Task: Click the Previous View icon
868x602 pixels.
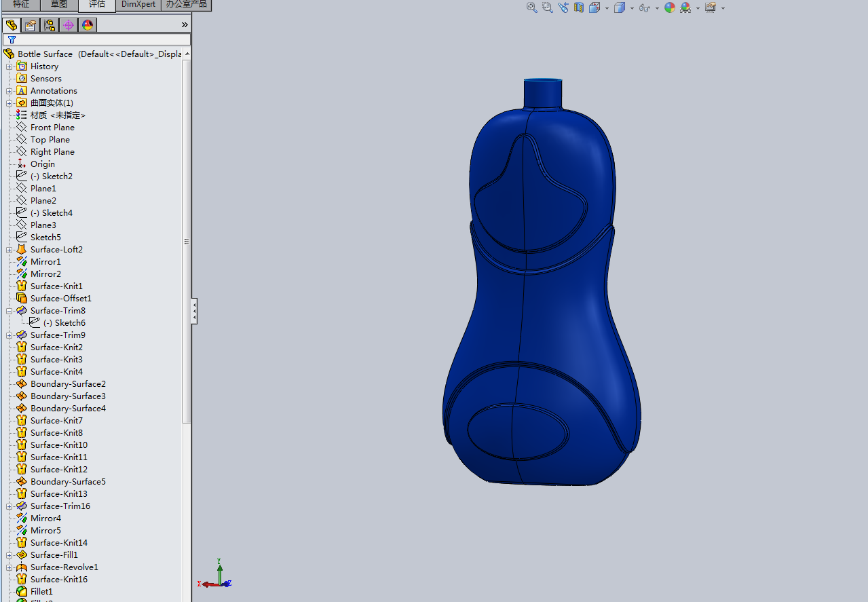Action: [563, 7]
